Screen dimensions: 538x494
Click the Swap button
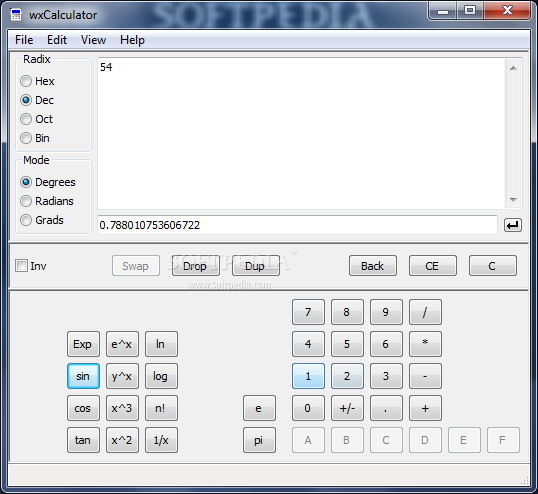[x=136, y=266]
